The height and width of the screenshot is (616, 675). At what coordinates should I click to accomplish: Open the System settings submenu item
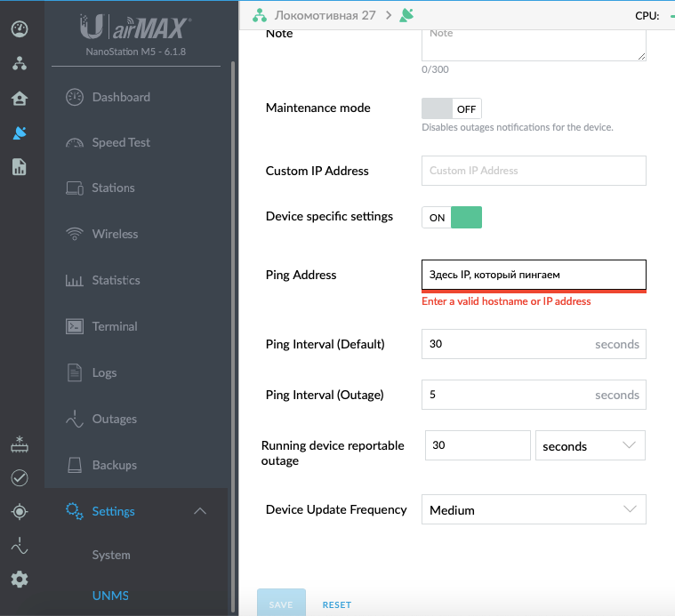pos(111,555)
